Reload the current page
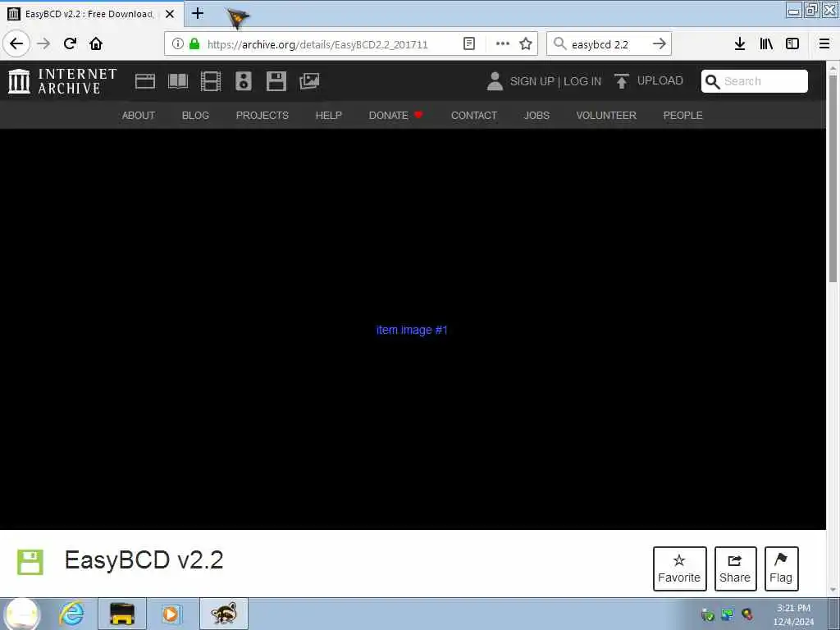 point(71,43)
